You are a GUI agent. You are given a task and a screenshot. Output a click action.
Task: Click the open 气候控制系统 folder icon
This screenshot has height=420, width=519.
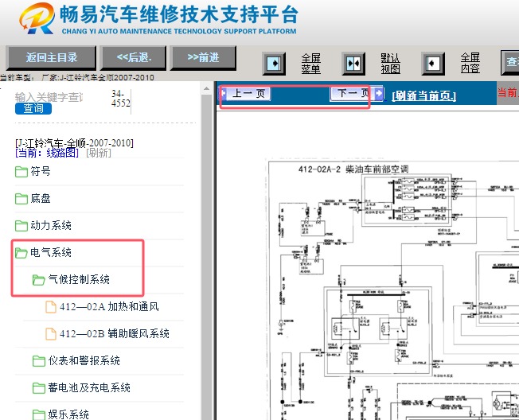click(x=39, y=280)
